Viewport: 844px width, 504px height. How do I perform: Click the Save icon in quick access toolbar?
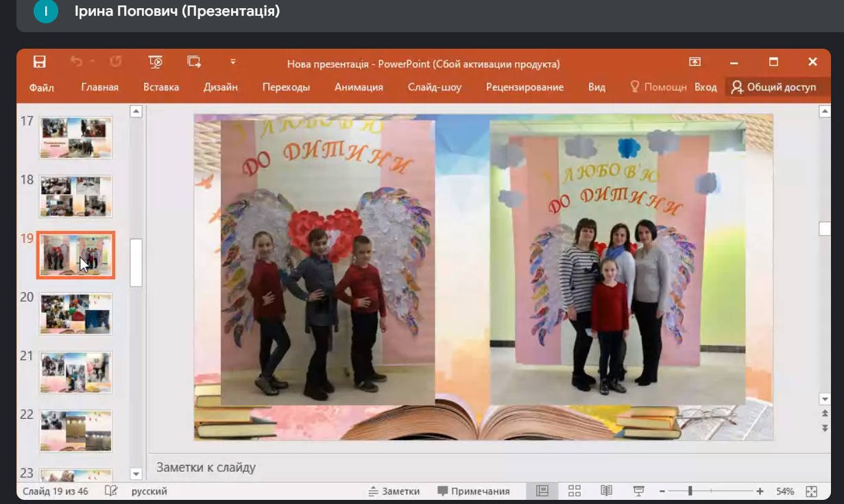(x=40, y=62)
